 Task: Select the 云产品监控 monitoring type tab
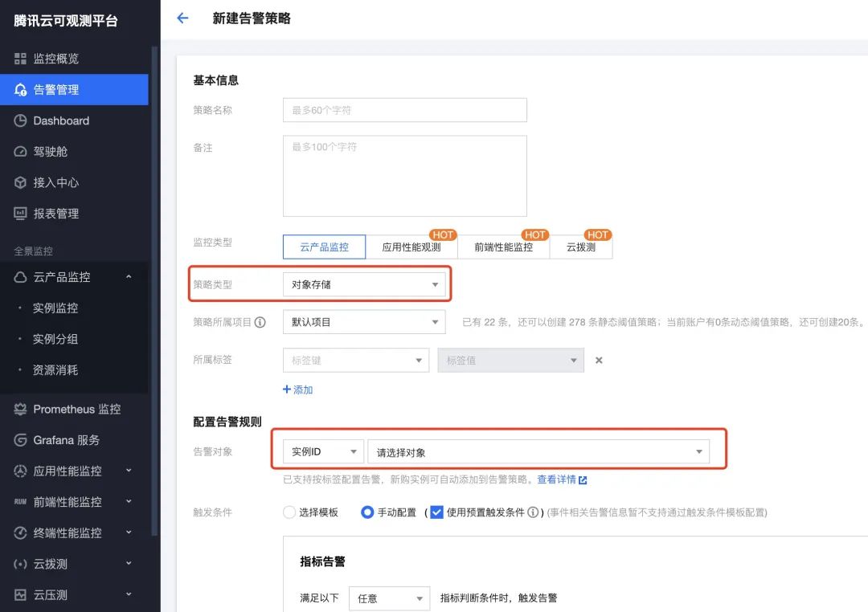(325, 247)
